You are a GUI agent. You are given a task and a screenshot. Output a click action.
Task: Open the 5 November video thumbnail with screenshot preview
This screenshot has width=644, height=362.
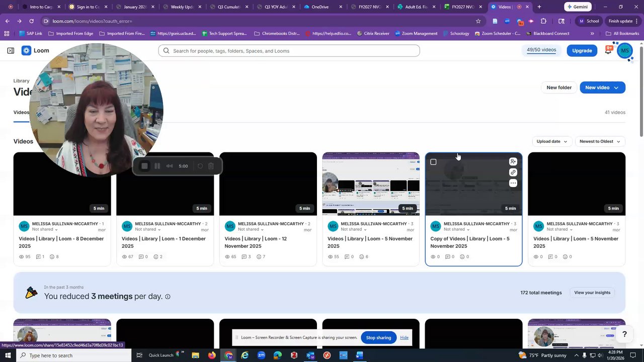[x=371, y=184]
